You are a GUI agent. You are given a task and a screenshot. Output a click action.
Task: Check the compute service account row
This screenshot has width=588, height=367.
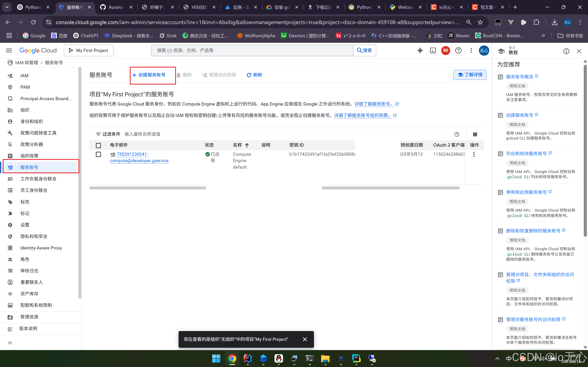pyautogui.click(x=98, y=154)
